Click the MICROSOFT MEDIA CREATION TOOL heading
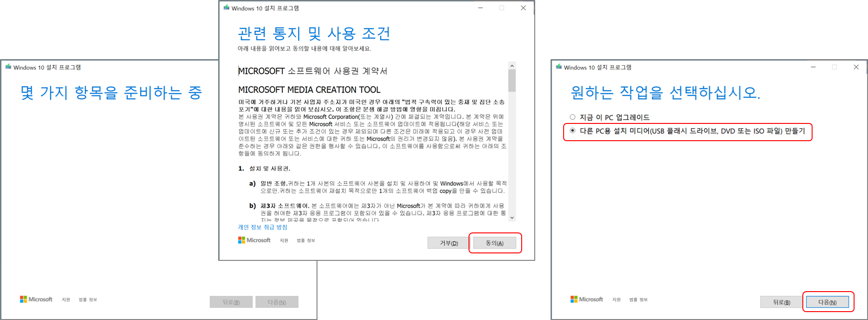The width and height of the screenshot is (868, 320). [x=309, y=89]
